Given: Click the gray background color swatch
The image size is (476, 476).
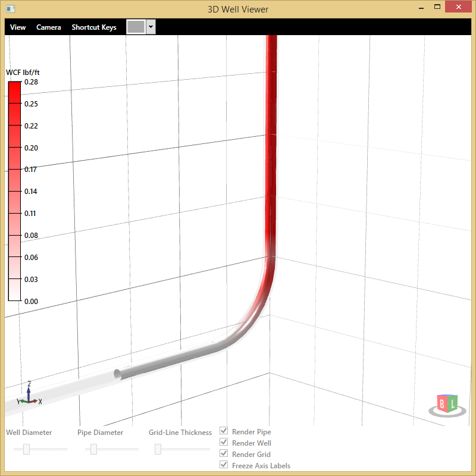Looking at the screenshot, I should tap(136, 27).
